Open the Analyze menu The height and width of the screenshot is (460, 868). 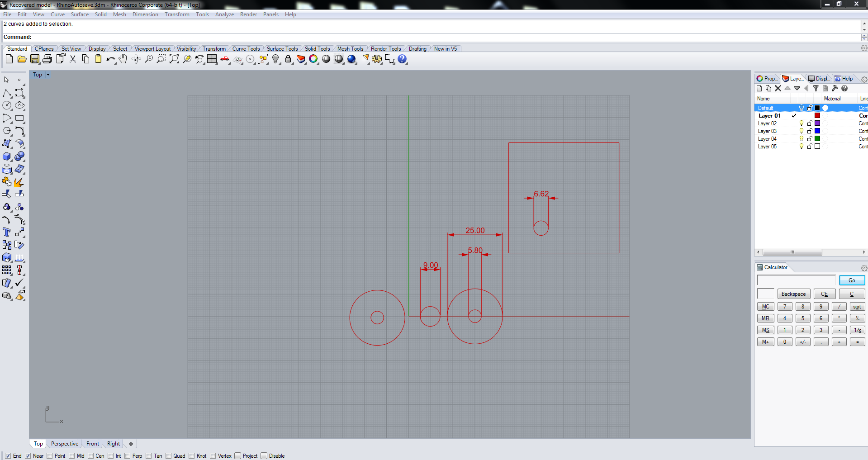(x=224, y=14)
